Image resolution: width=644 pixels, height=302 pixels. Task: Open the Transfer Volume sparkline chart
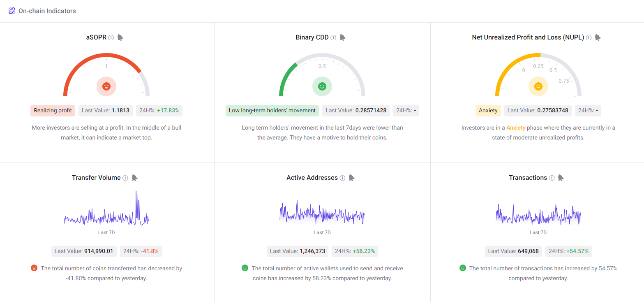(106, 209)
